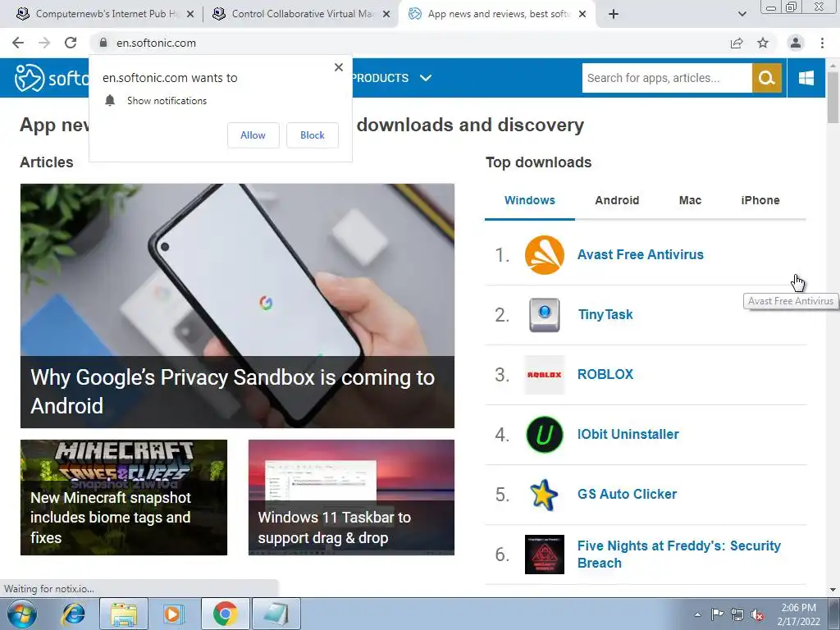Click the page vertical scrollbar thumb
Image resolution: width=840 pixels, height=630 pixels.
pos(833,97)
